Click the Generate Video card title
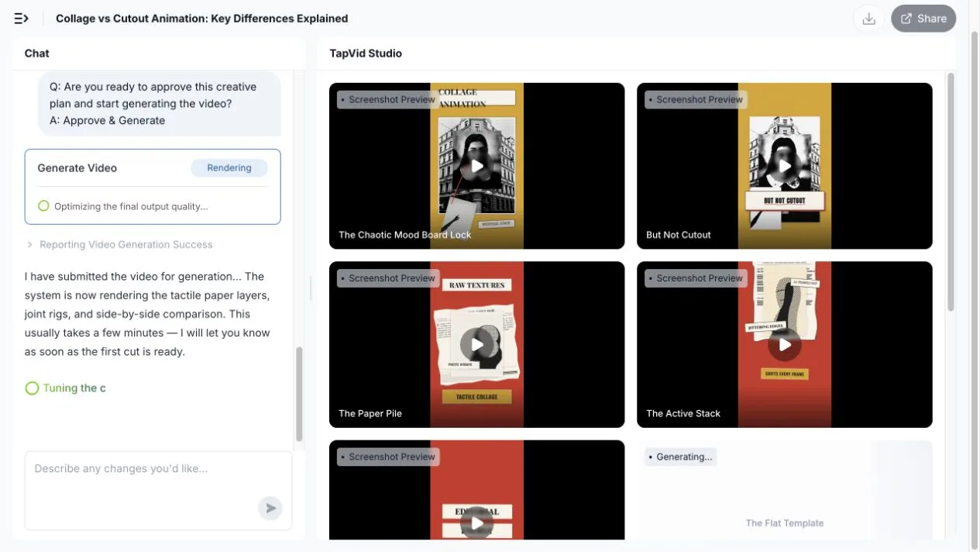 (x=77, y=167)
